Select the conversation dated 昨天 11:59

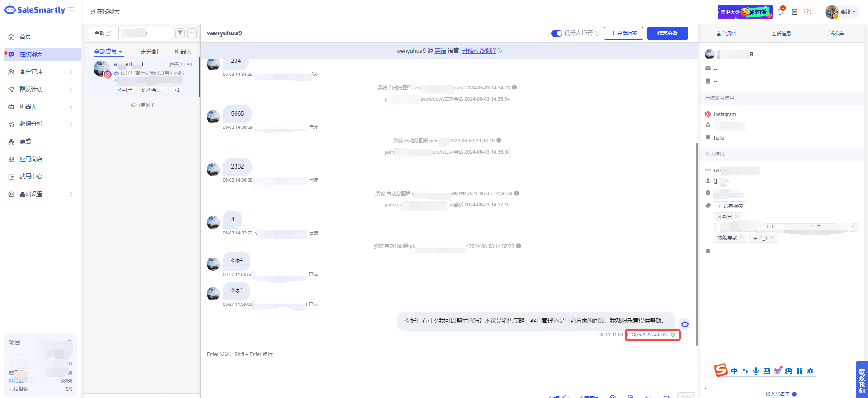(143, 77)
